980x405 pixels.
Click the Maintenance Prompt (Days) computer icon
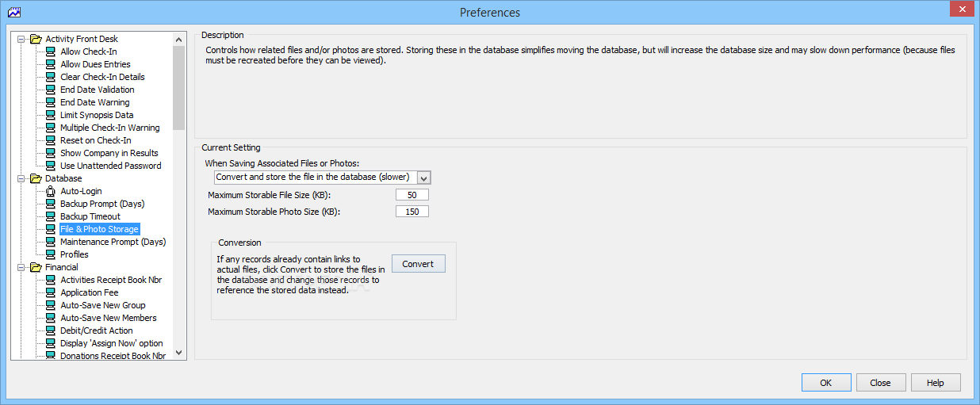[x=50, y=242]
